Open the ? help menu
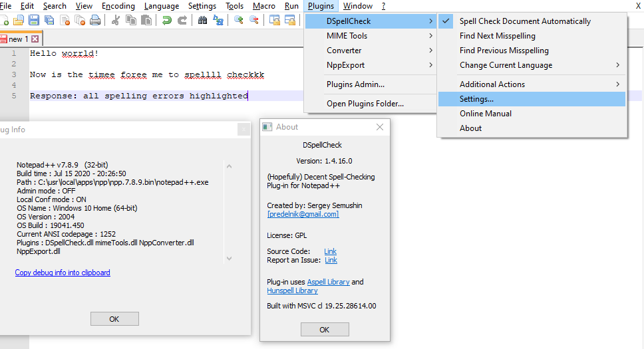Screen dimensions: 644x349 (384, 6)
